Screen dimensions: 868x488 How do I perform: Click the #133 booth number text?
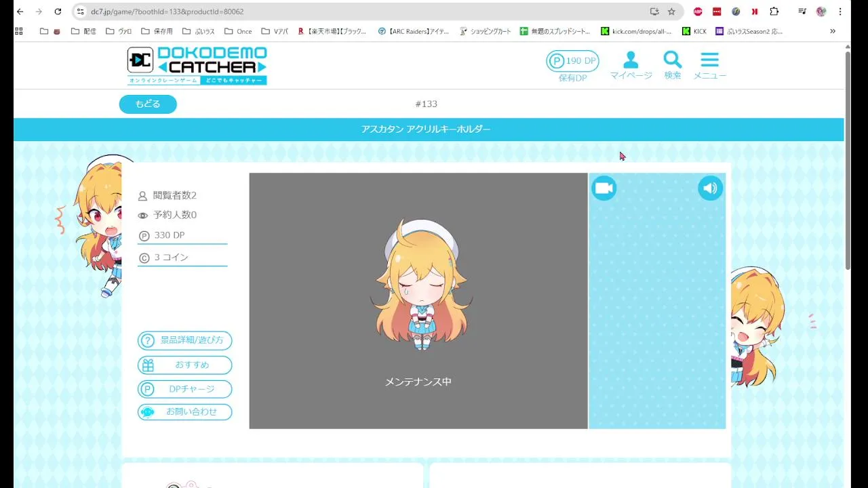coord(426,104)
